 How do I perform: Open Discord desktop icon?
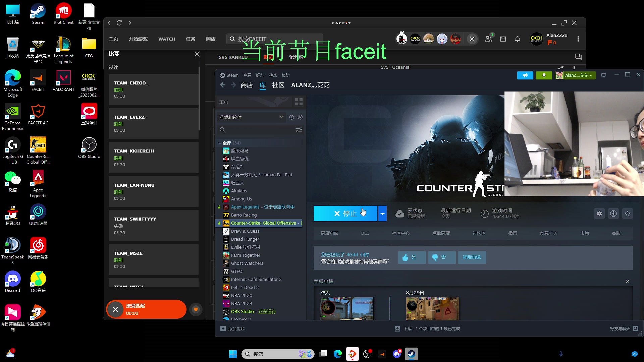click(x=12, y=282)
